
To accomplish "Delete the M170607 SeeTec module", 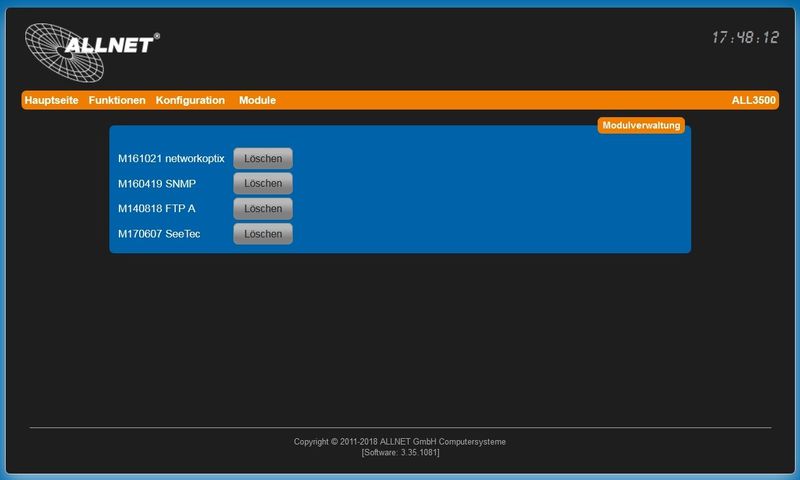I will [x=263, y=234].
